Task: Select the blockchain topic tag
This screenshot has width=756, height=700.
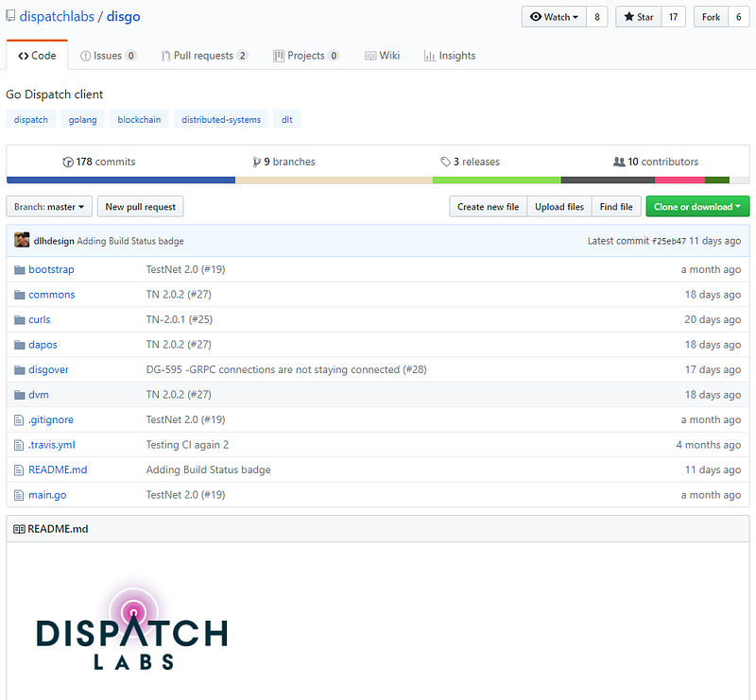Action: coord(139,119)
